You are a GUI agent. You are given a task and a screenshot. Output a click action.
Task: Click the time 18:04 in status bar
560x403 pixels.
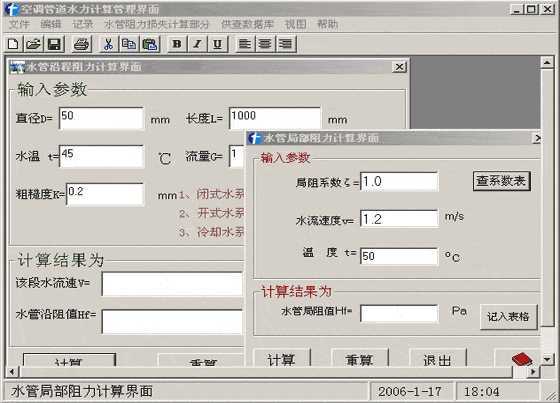click(x=481, y=392)
